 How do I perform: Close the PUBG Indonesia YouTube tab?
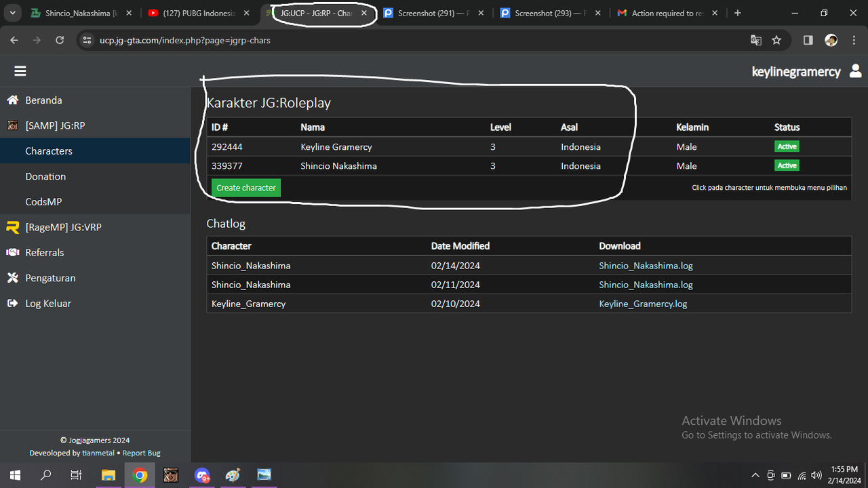(247, 13)
